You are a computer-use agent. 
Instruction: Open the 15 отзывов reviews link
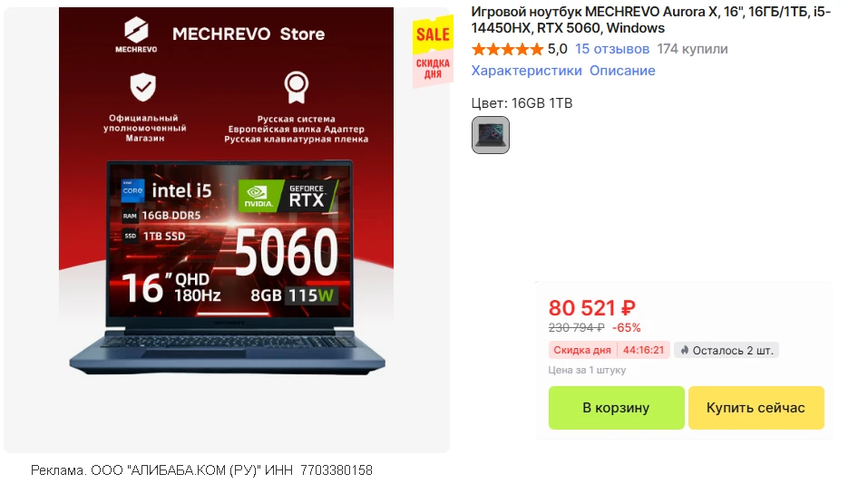(612, 49)
